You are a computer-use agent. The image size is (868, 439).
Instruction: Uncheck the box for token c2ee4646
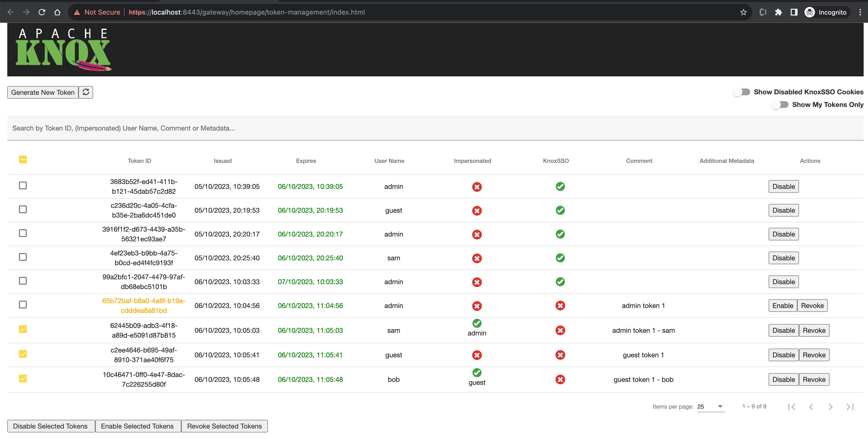pos(23,354)
